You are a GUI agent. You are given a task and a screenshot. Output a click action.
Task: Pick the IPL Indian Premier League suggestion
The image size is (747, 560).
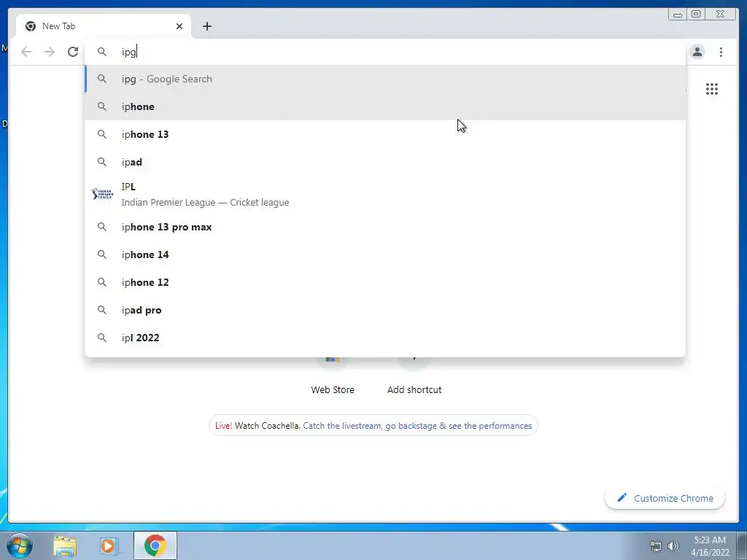pos(385,194)
